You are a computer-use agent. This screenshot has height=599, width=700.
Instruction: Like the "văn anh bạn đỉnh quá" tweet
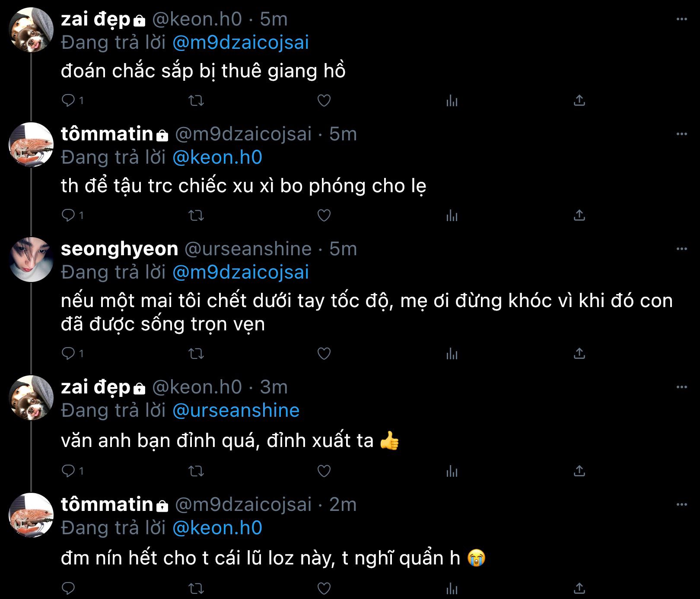pyautogui.click(x=324, y=471)
